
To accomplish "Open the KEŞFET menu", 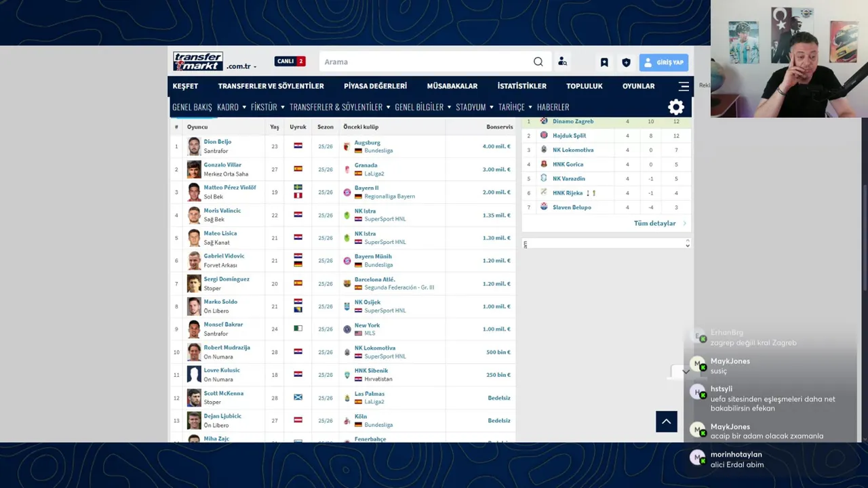I will click(185, 86).
